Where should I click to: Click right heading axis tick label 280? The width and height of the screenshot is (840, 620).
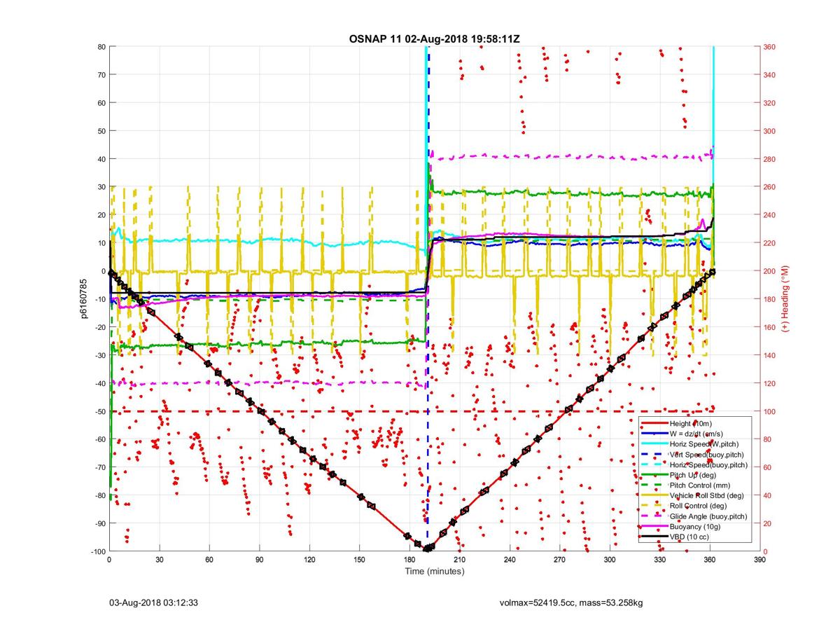[x=771, y=159]
